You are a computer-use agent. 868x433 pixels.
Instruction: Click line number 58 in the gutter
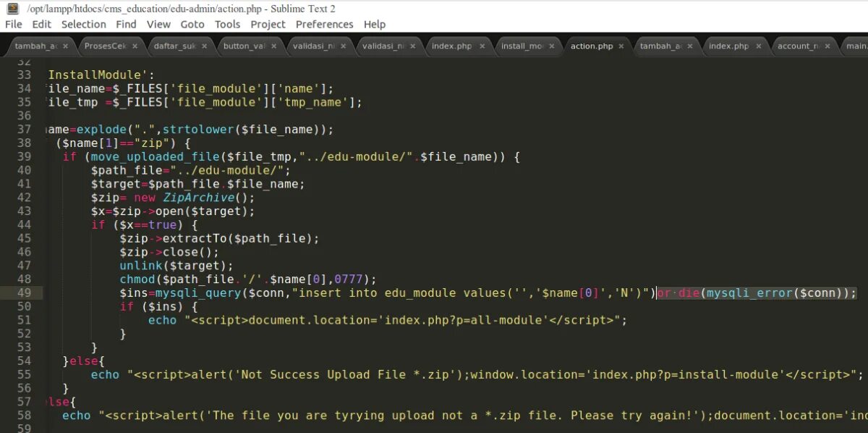[x=24, y=416]
